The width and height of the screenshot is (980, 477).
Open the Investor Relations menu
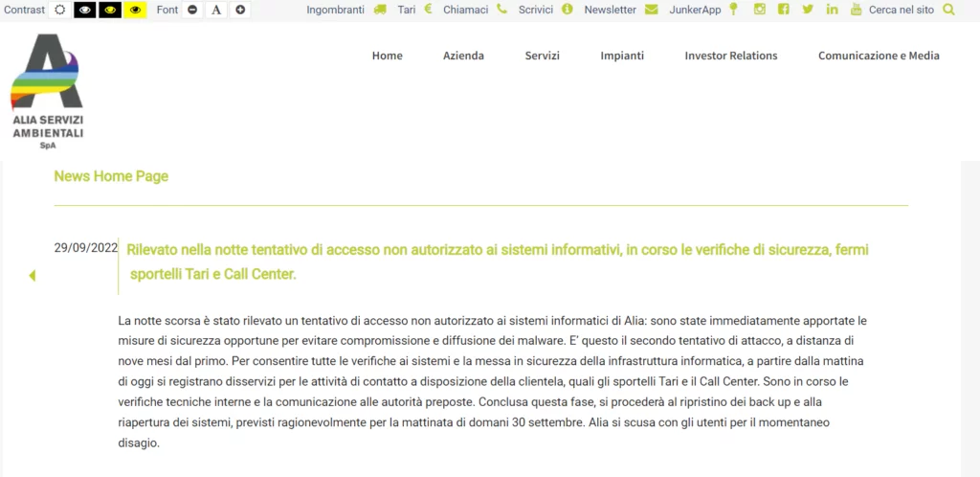click(730, 56)
